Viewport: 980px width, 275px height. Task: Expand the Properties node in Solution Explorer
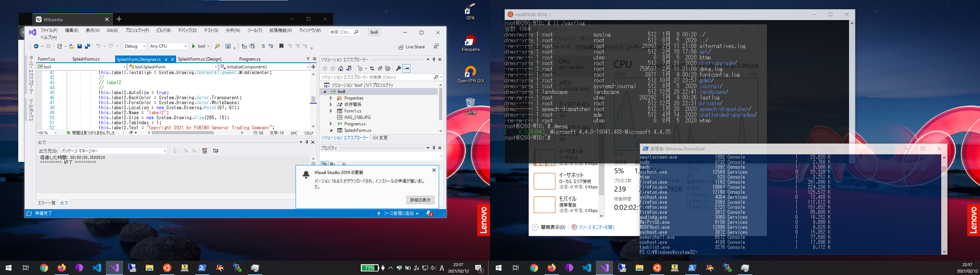pos(331,98)
